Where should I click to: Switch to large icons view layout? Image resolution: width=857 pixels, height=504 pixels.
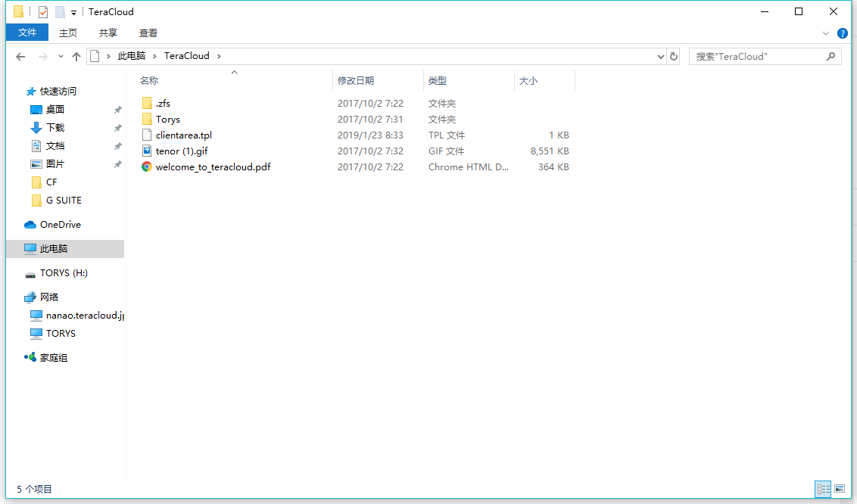pos(840,490)
